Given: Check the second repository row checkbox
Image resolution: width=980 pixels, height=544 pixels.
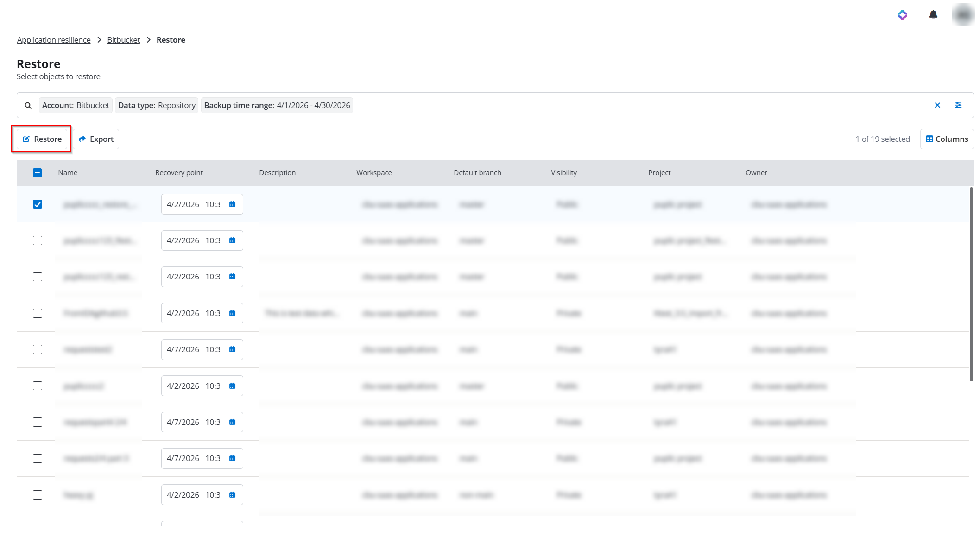Looking at the screenshot, I should click(38, 240).
